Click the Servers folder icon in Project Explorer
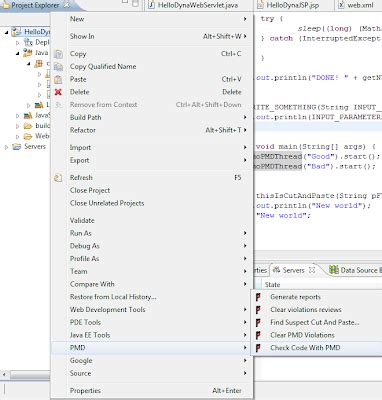382x400 pixels. [16, 147]
